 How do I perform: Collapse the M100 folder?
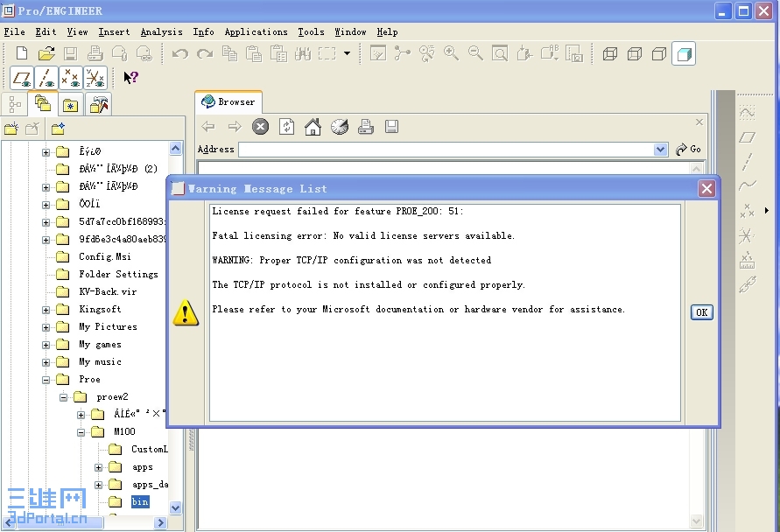click(81, 432)
